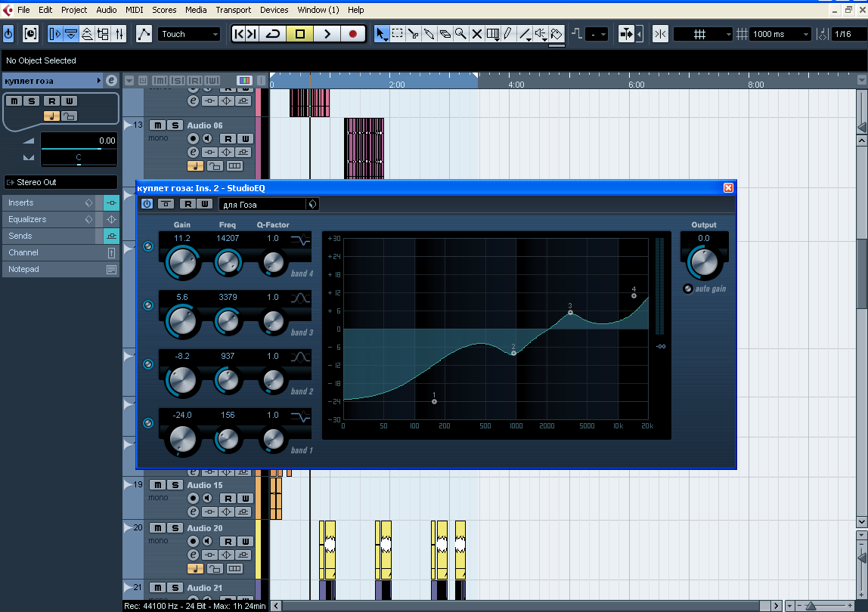The height and width of the screenshot is (612, 868).
Task: Select the Draw pencil tool
Action: (508, 34)
